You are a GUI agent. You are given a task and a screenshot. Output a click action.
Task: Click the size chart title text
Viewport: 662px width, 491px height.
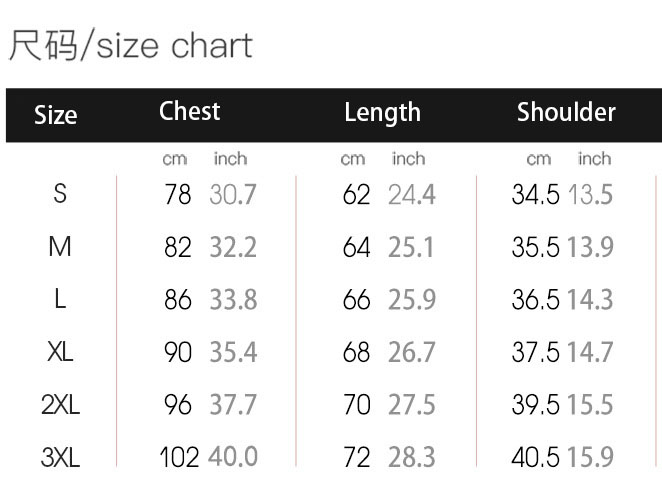(x=130, y=45)
